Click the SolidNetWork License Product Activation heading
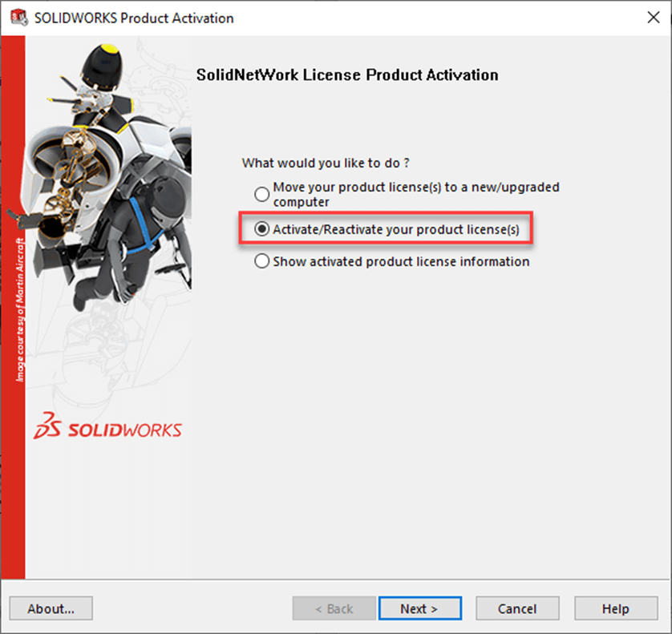The height and width of the screenshot is (634, 672). [347, 75]
